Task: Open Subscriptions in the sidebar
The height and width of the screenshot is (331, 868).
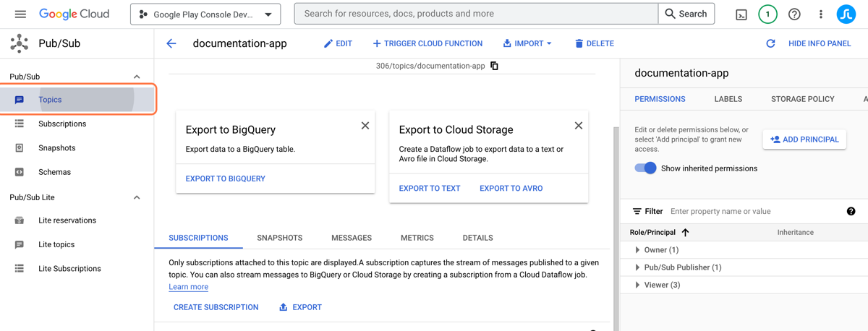Action: [x=77, y=124]
